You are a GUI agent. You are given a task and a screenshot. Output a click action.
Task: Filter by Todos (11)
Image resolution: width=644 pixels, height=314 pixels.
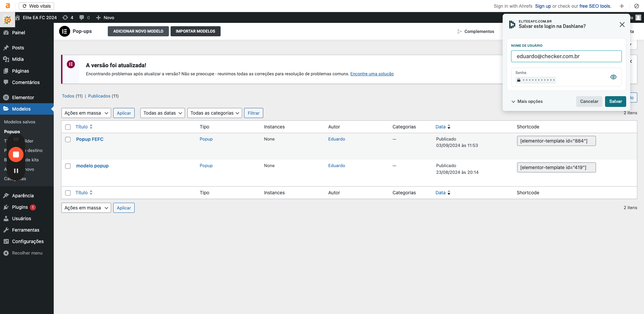pyautogui.click(x=72, y=96)
